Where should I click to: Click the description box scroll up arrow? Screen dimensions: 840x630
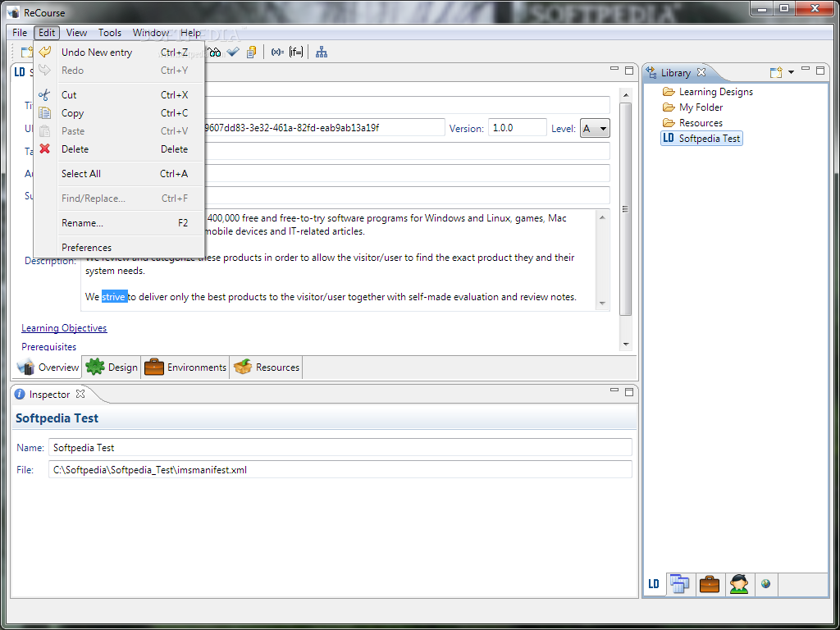[x=602, y=217]
